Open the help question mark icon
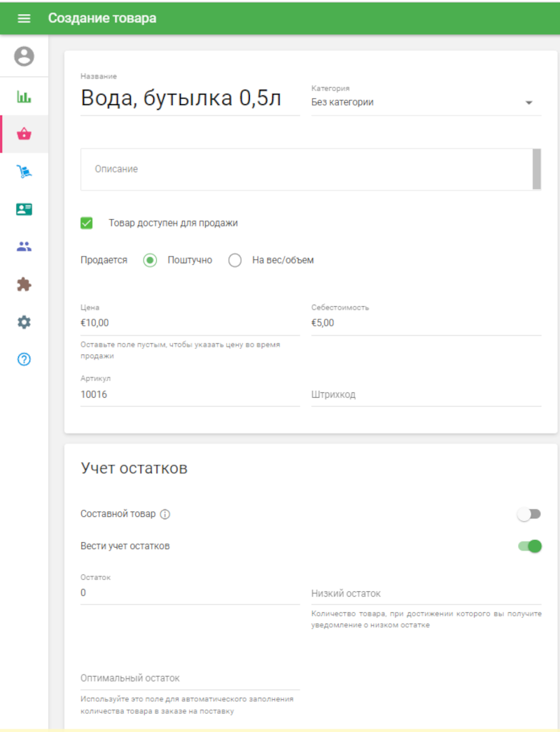560x732 pixels. tap(23, 359)
